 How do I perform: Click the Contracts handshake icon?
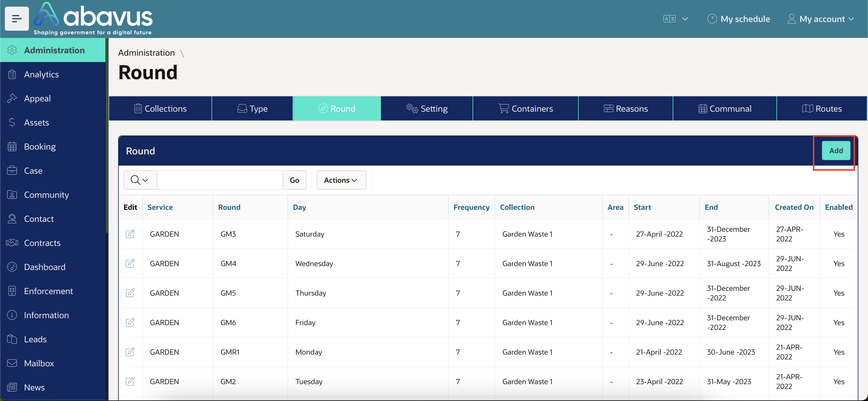[12, 243]
